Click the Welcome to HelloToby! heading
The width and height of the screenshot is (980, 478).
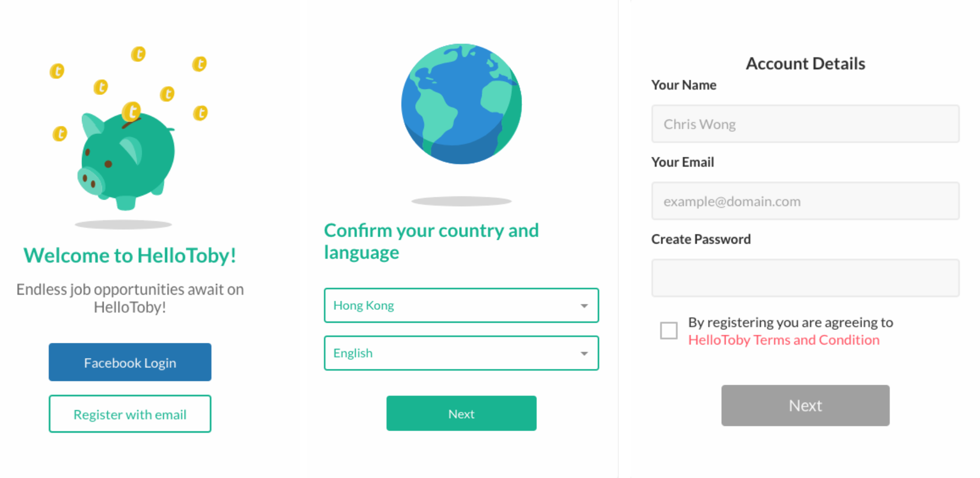pos(130,255)
